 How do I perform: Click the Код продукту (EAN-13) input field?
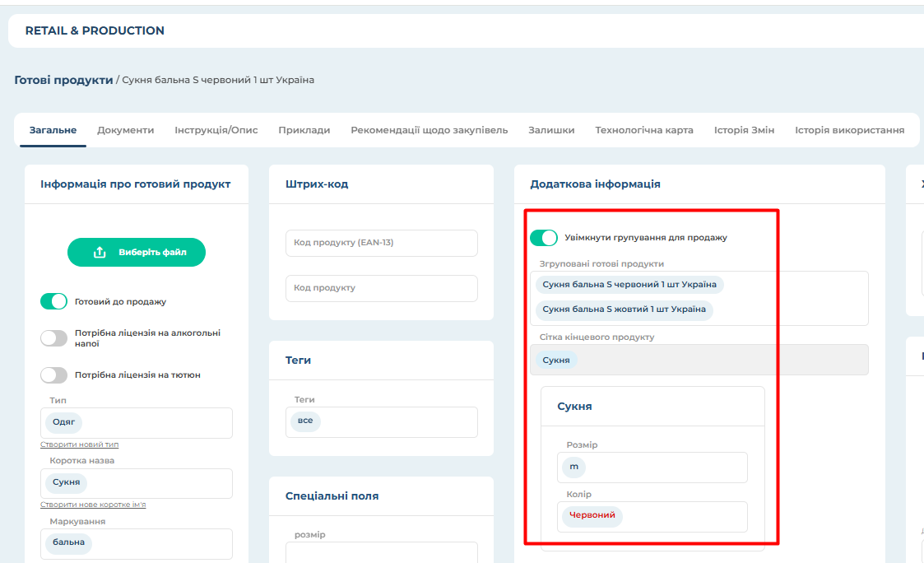tap(381, 243)
